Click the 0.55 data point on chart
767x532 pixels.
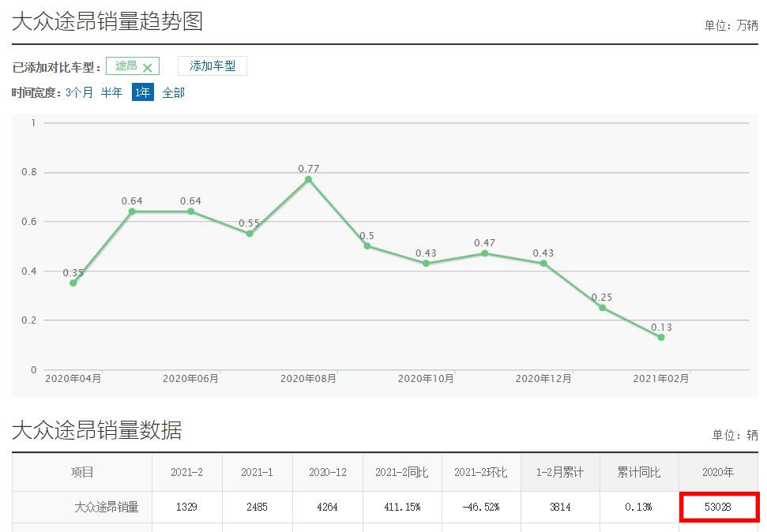click(250, 234)
